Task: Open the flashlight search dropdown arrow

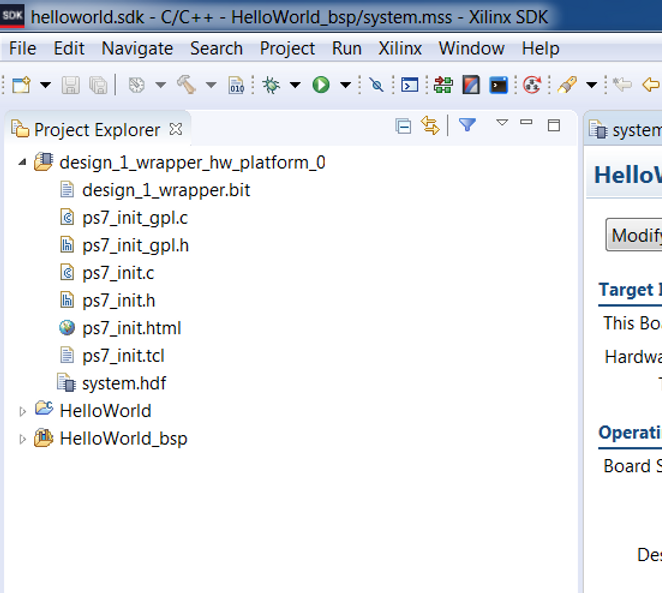Action: (x=592, y=85)
